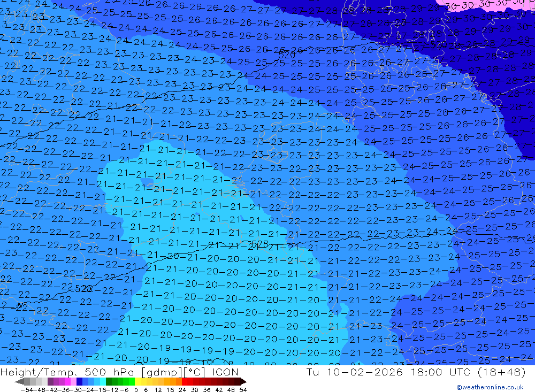Click the "Tu 10-02-2026" date text
535x392 pixels.
point(355,372)
